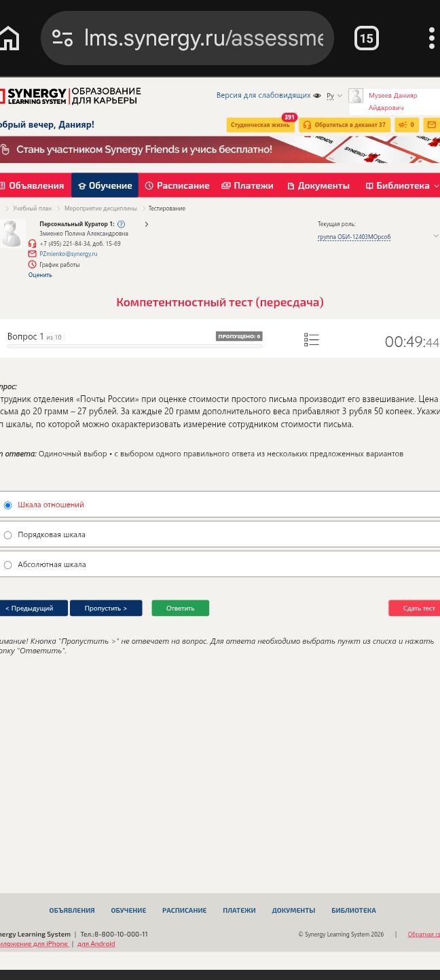This screenshot has width=440, height=980.
Task: Click footer ОБУЧЕНИЕ link
Action: 128,911
